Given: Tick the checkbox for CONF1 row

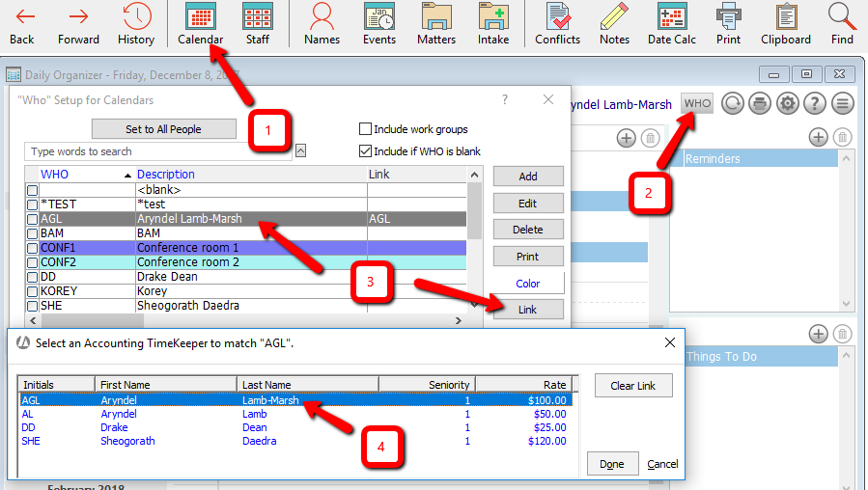Looking at the screenshot, I should tap(32, 248).
